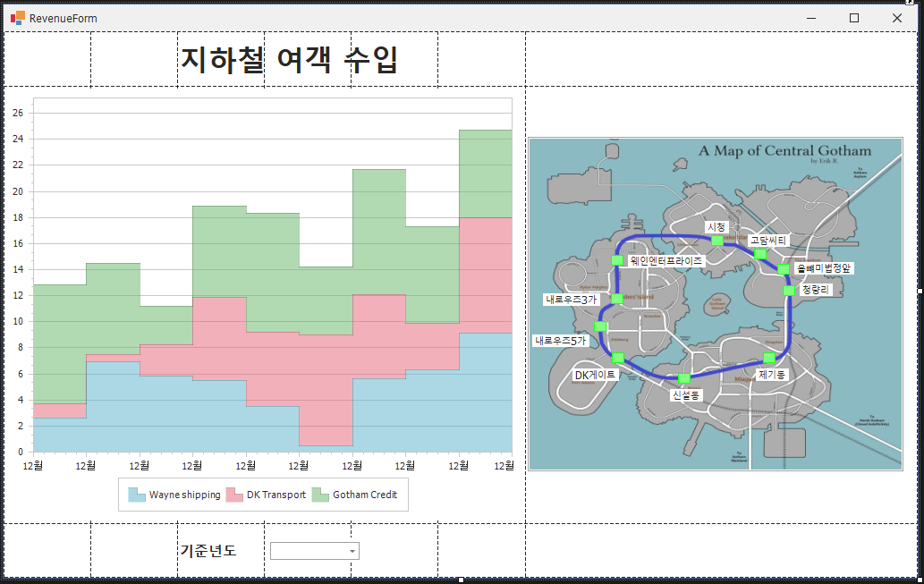Click the 기준년도 label
This screenshot has height=584, width=924.
[x=208, y=550]
